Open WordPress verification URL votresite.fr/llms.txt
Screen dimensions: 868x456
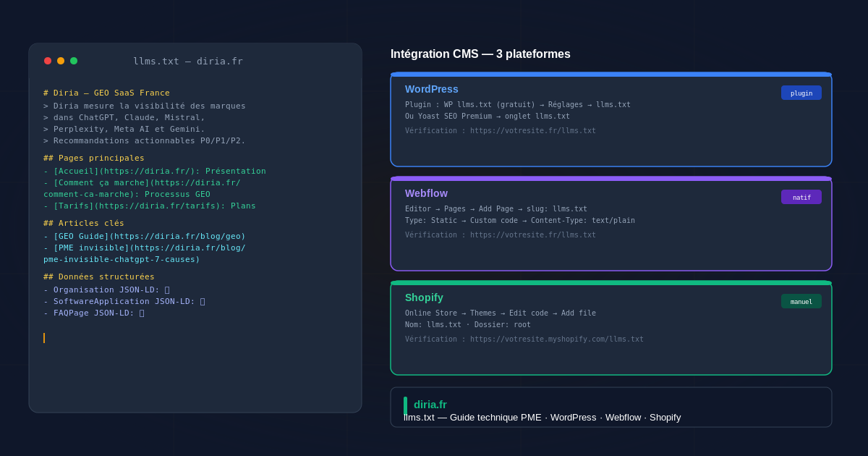(501, 130)
